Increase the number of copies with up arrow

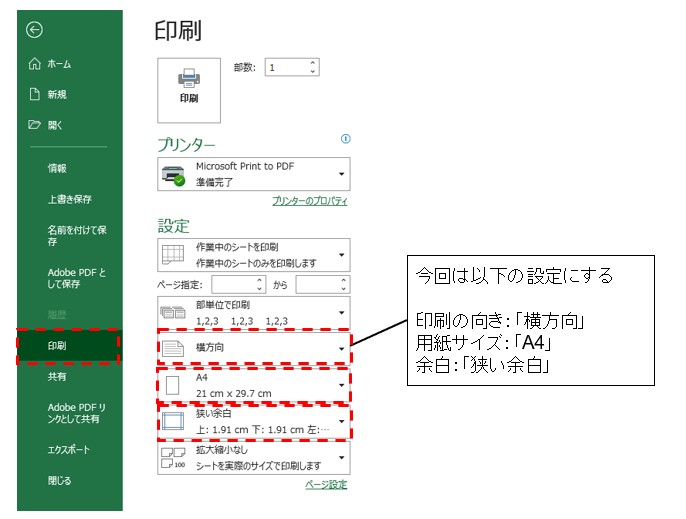[x=313, y=62]
